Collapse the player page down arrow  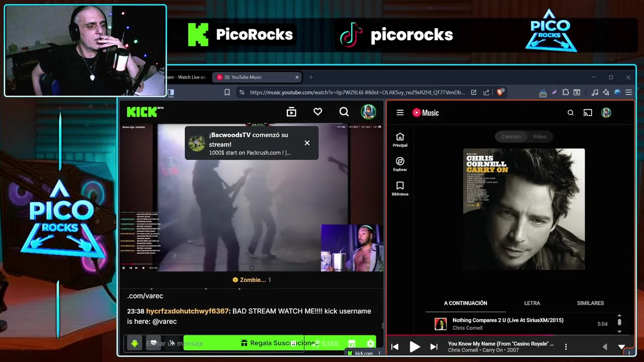pos(621,347)
